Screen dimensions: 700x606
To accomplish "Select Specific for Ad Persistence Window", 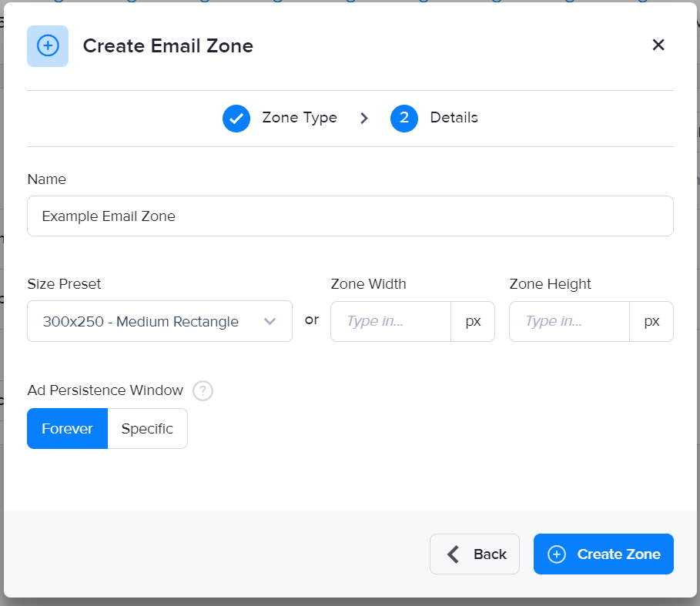I will 147,428.
